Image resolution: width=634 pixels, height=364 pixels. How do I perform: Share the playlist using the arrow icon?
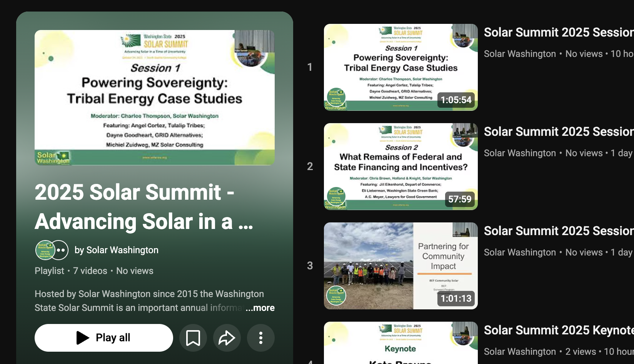click(x=227, y=338)
